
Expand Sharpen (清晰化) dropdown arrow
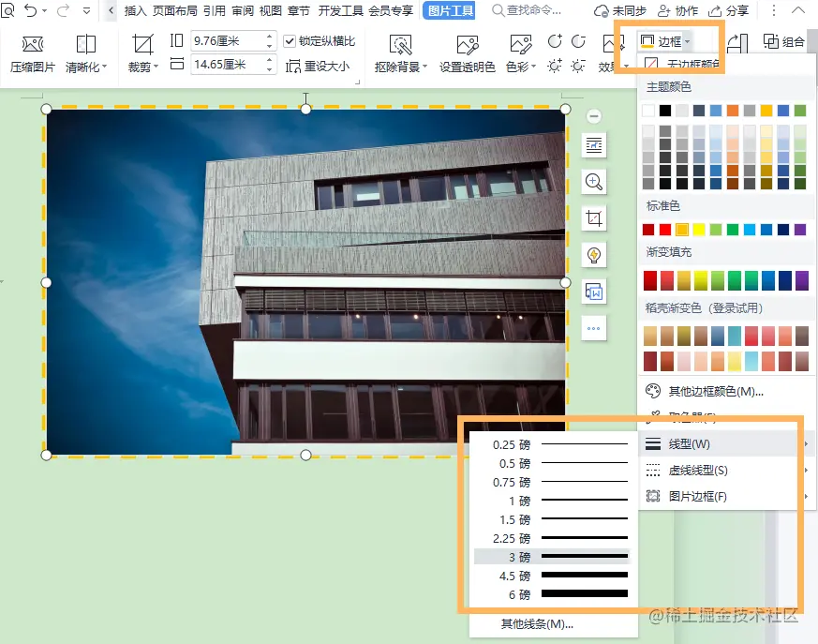[x=104, y=67]
